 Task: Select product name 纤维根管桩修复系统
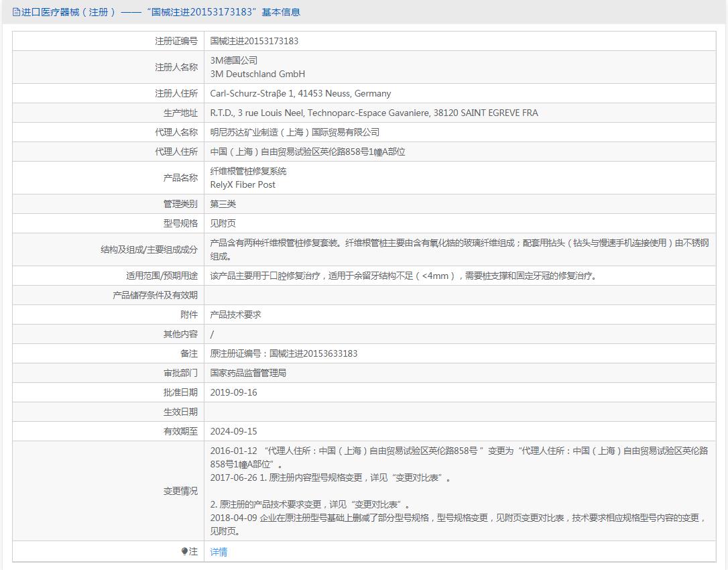(x=248, y=171)
